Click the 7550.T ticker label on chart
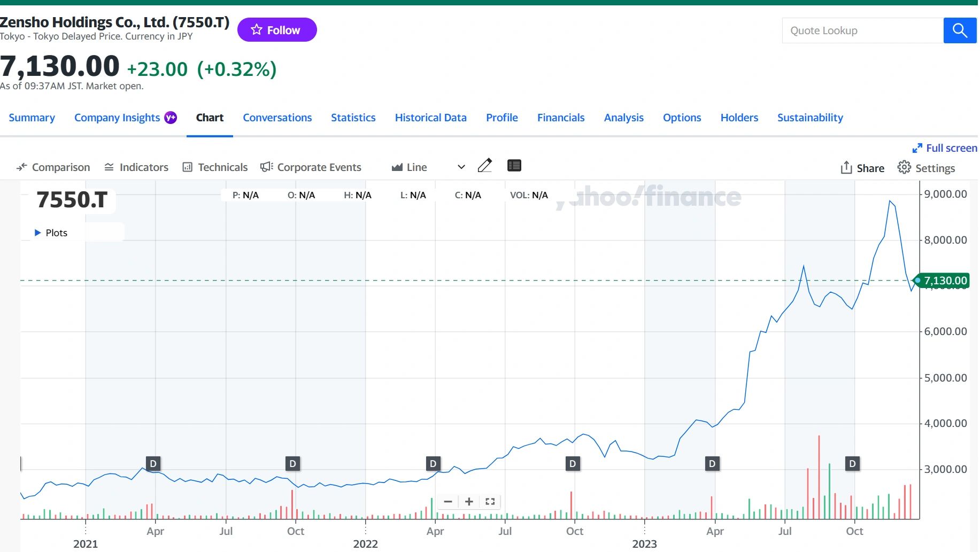This screenshot has height=552, width=980. point(72,199)
